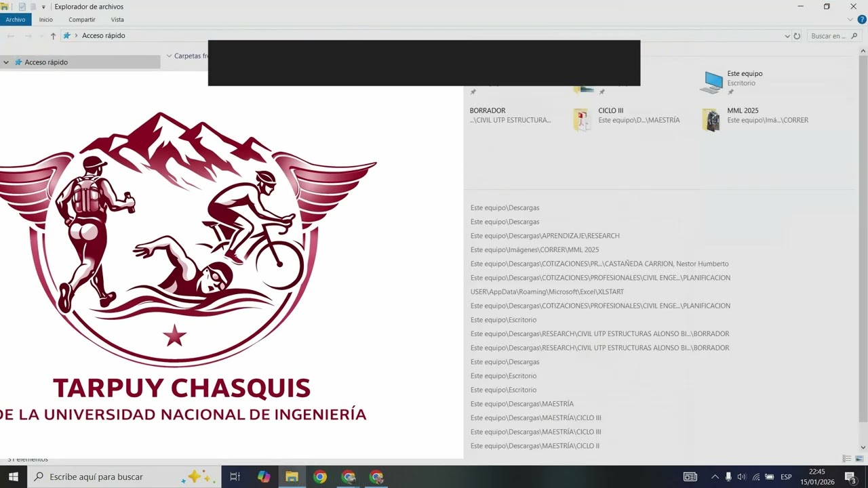Click the star icon in the address bar
Image resolution: width=868 pixels, height=488 pixels.
click(66, 36)
